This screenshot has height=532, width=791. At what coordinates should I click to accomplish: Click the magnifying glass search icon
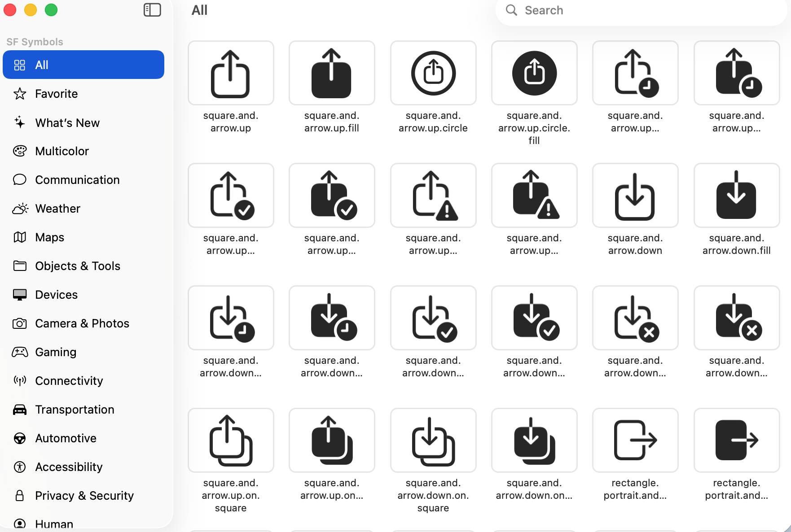coord(511,10)
